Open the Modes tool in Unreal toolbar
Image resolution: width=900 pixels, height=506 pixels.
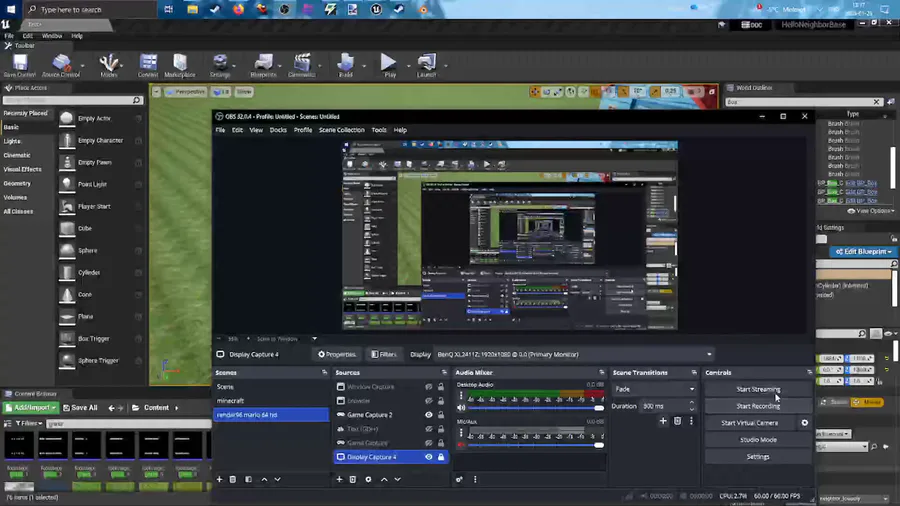point(108,65)
